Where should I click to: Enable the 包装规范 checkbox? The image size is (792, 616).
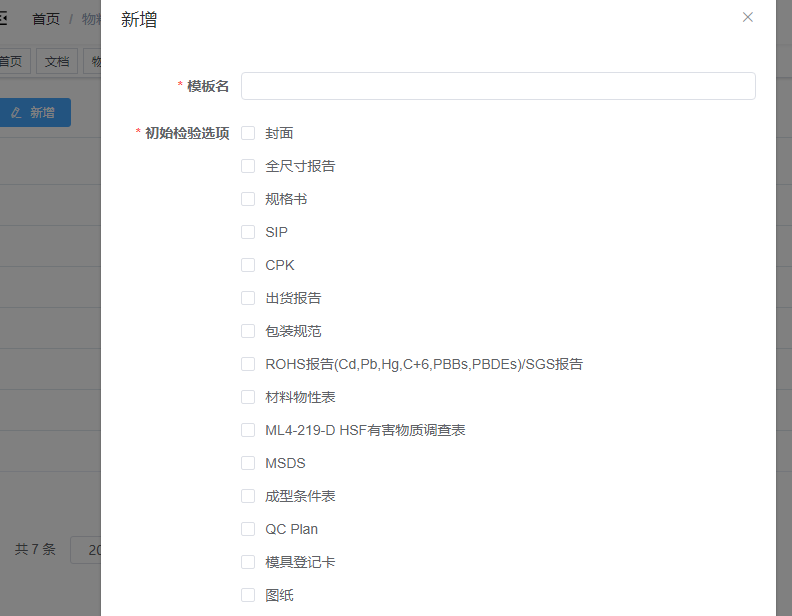coord(248,331)
